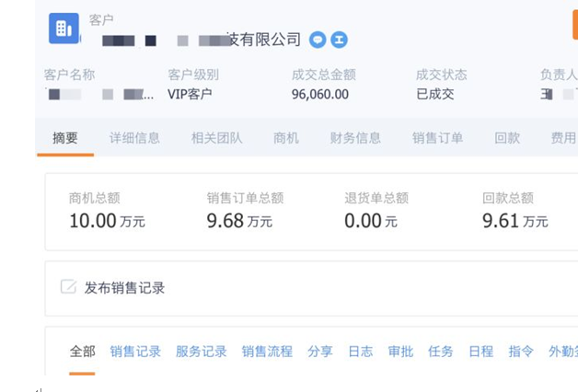Open the 财务信息 tab
This screenshot has width=578, height=392.
[355, 138]
